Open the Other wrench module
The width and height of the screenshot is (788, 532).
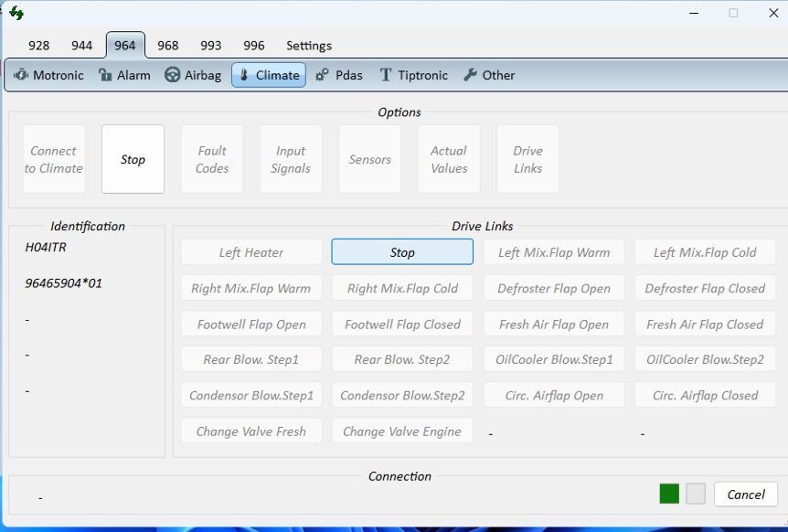pyautogui.click(x=489, y=75)
